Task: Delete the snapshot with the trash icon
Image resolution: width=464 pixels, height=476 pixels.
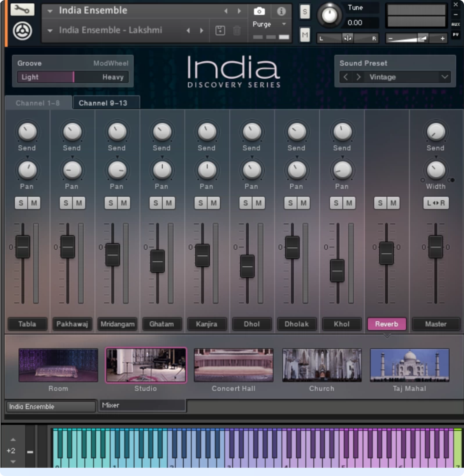Action: [x=237, y=30]
